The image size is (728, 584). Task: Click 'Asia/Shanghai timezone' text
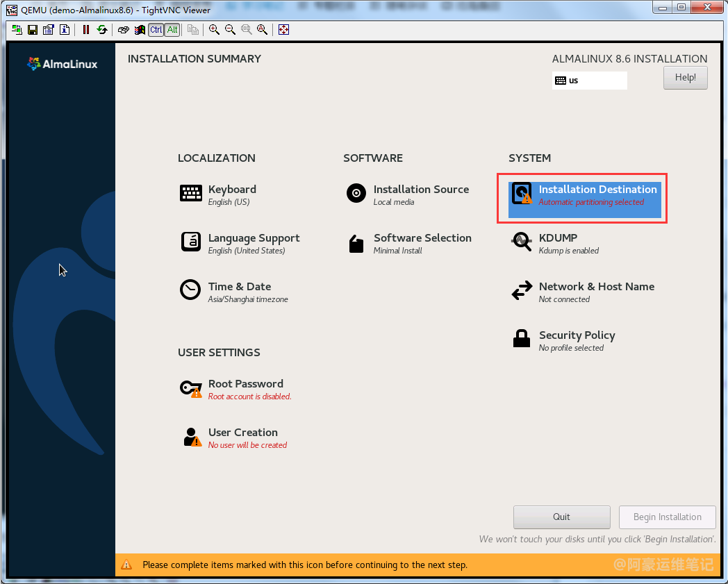tap(248, 299)
